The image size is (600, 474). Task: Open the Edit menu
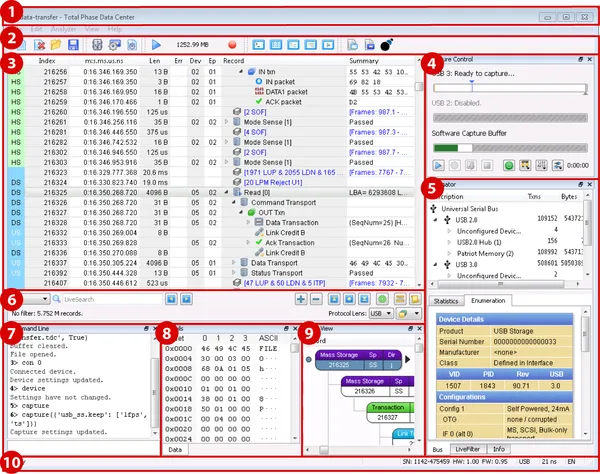coord(36,29)
